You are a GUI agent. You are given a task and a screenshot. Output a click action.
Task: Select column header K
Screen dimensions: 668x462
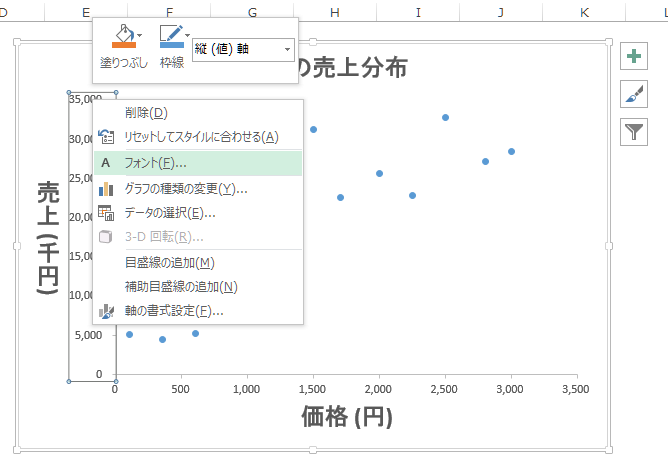point(584,12)
